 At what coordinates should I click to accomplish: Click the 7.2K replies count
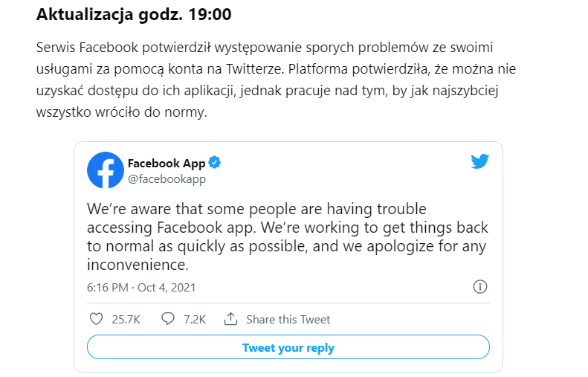[195, 320]
